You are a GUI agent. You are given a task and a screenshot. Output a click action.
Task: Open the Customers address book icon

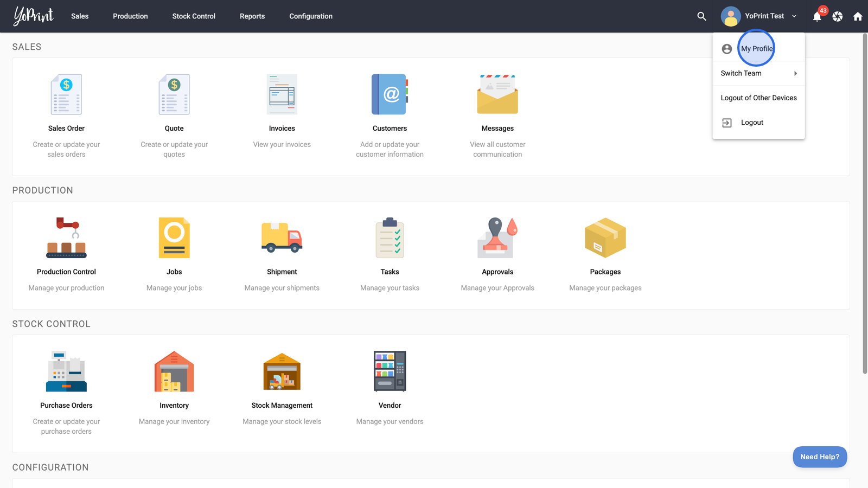click(x=390, y=94)
